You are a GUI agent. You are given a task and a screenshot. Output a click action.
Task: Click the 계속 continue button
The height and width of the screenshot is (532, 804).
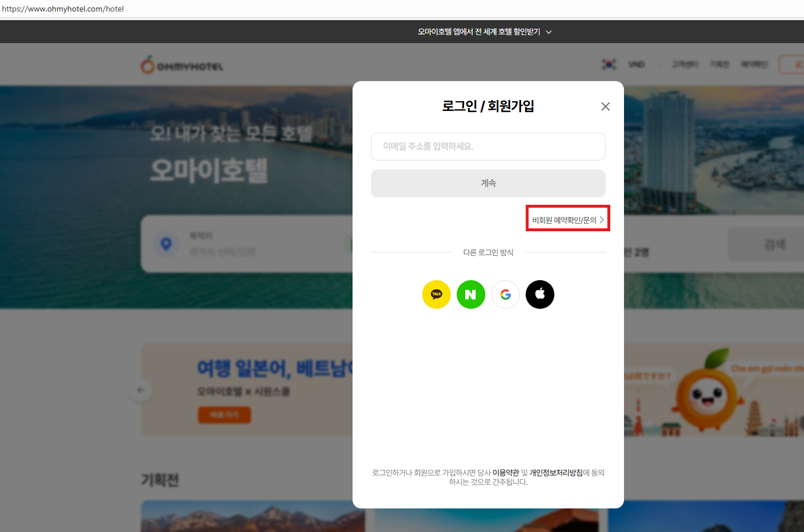[488, 183]
